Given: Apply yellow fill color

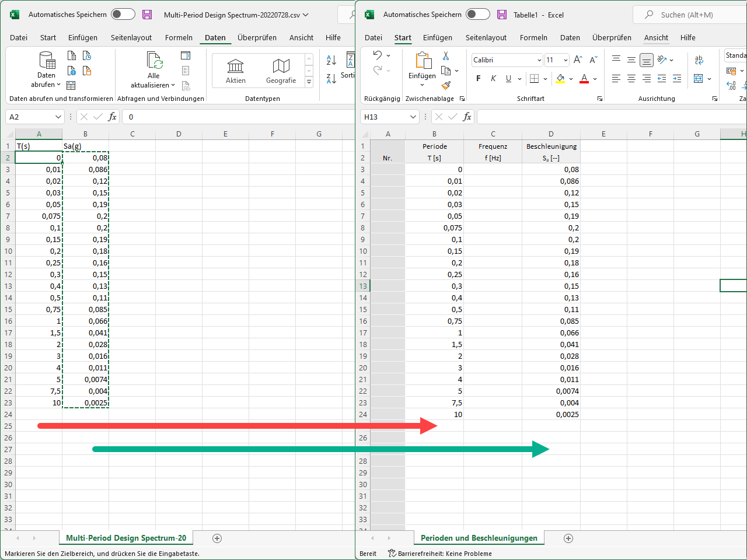Looking at the screenshot, I should pyautogui.click(x=560, y=79).
